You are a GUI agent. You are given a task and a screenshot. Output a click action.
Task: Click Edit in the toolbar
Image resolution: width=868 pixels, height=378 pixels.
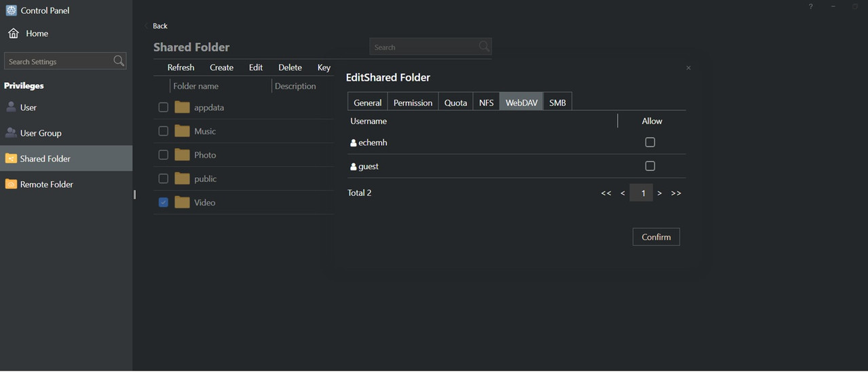point(256,67)
